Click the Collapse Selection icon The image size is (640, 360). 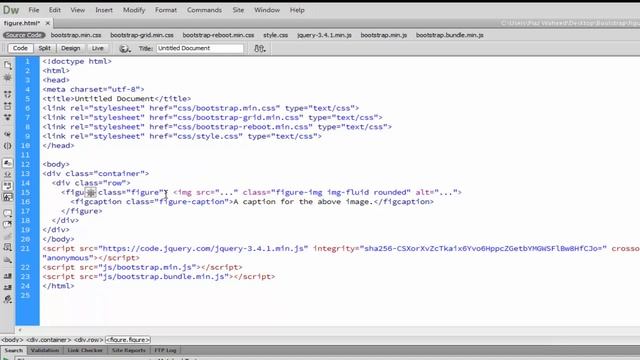pyautogui.click(x=7, y=106)
